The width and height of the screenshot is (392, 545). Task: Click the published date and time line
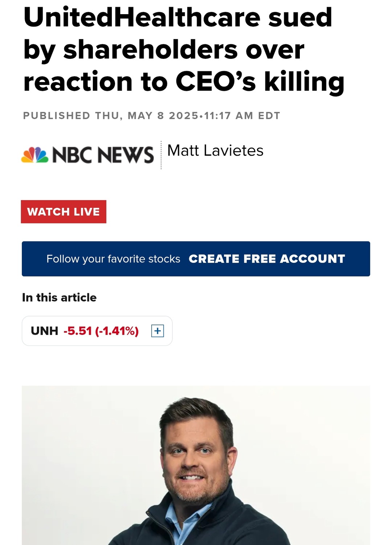tap(151, 116)
